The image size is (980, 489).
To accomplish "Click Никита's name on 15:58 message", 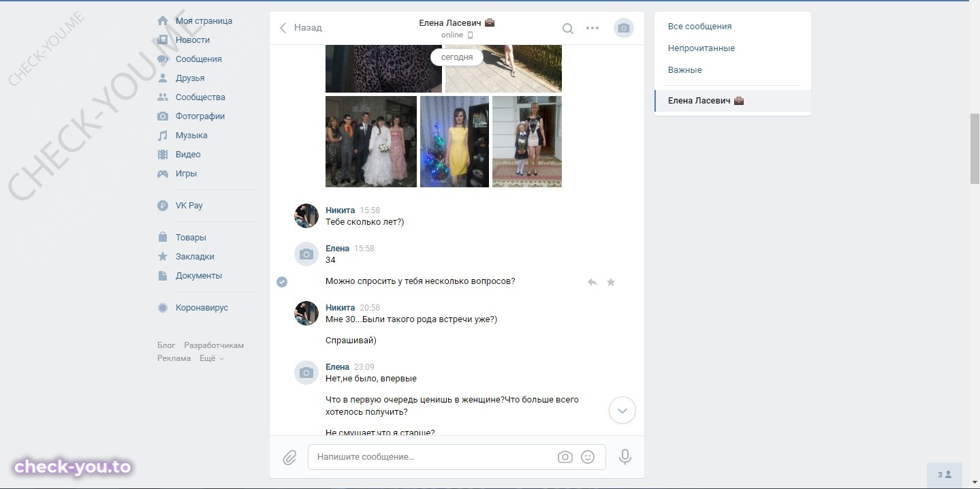I will pyautogui.click(x=340, y=210).
